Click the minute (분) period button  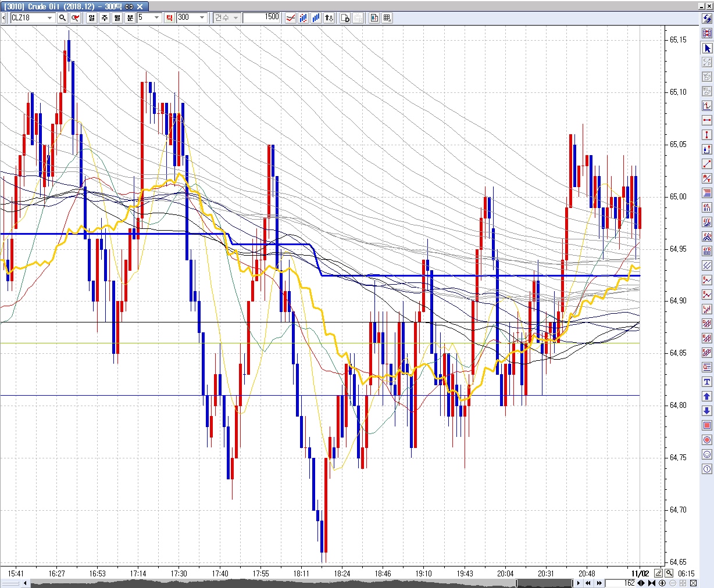click(130, 17)
